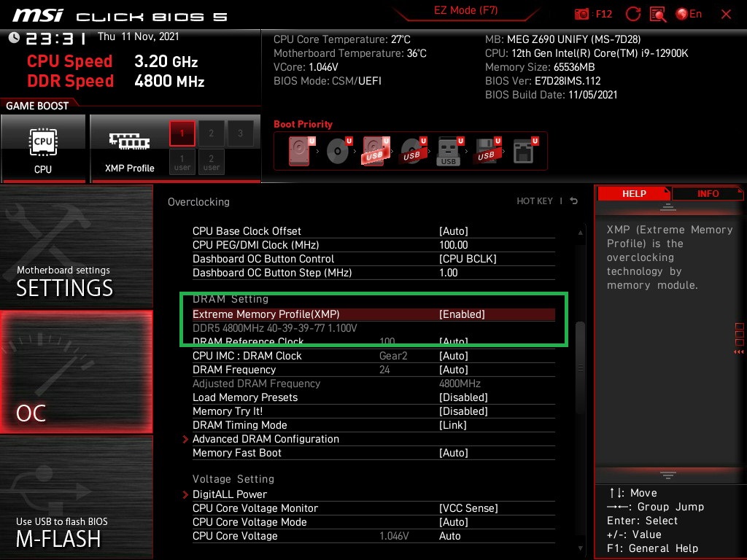
Task: Click the GAME BOOST label
Action: coord(37,106)
